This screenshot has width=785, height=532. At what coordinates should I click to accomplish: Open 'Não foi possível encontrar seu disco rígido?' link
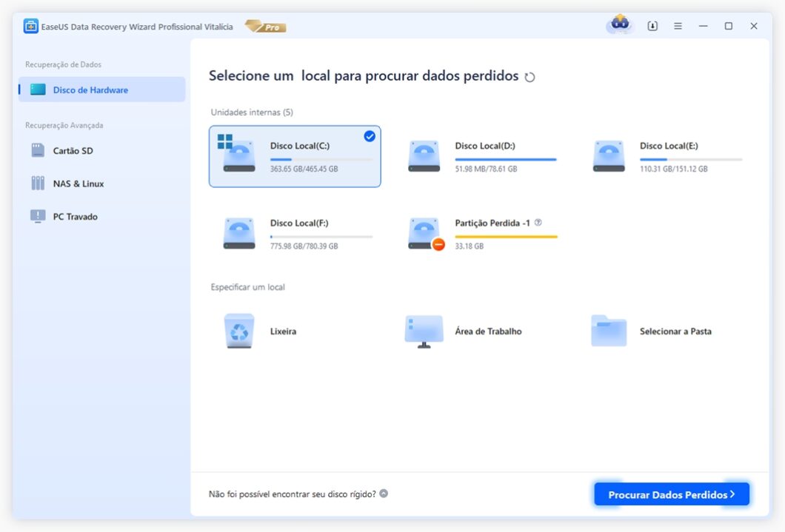[x=292, y=493]
